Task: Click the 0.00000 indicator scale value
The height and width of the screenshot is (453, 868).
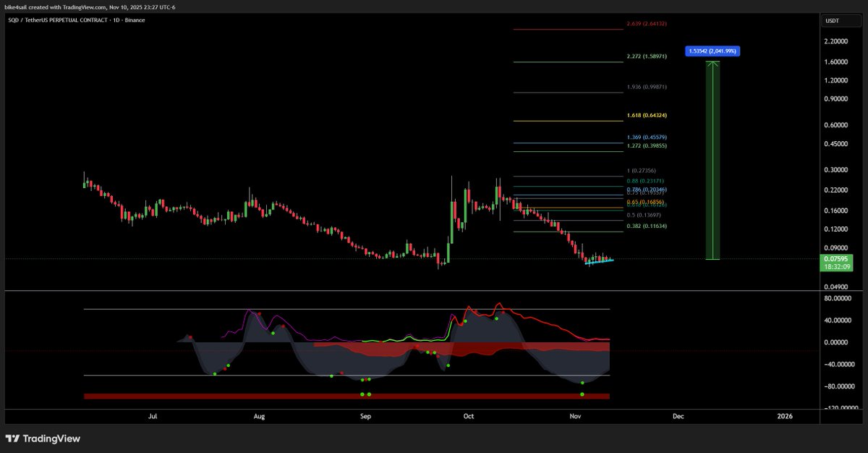Action: coord(836,342)
